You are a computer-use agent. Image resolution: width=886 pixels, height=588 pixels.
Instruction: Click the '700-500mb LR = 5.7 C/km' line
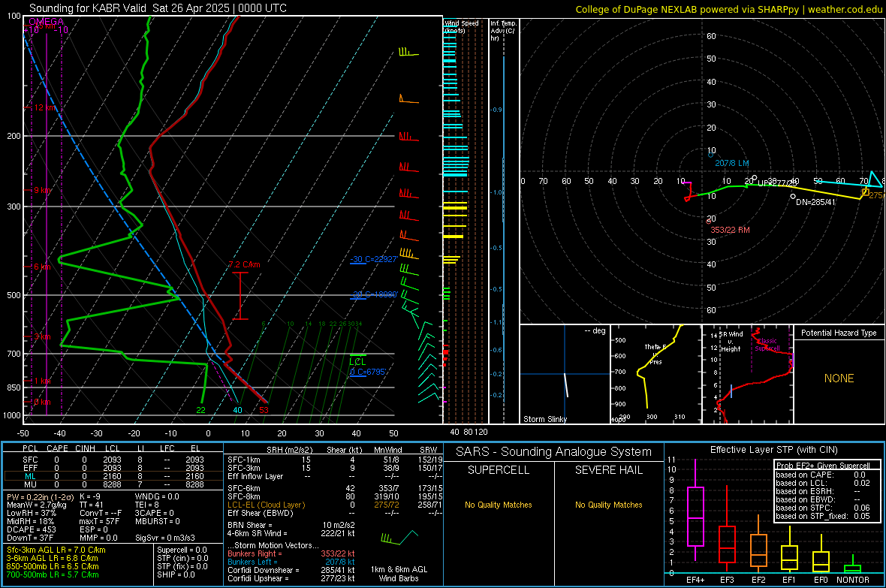(x=53, y=574)
